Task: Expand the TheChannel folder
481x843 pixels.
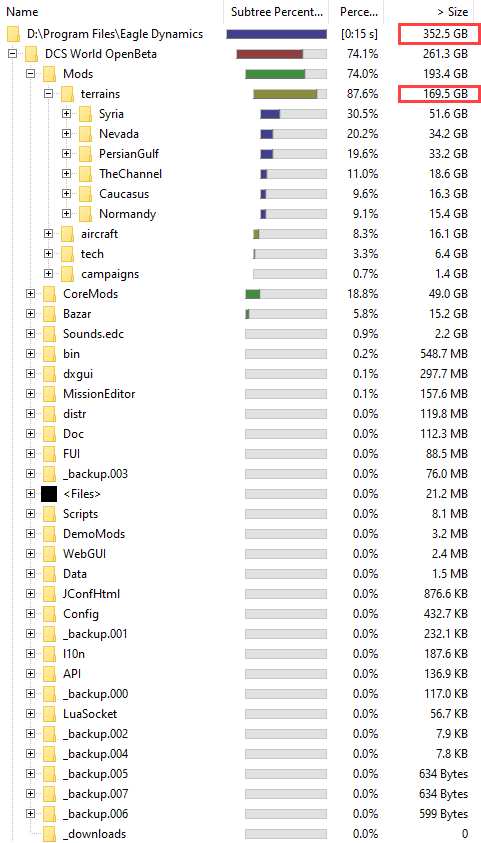Action: (x=67, y=174)
